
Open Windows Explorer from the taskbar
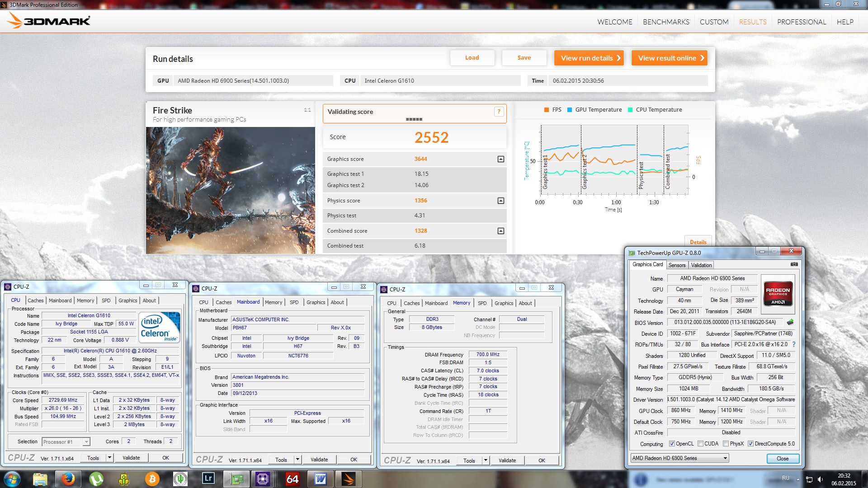(x=40, y=479)
